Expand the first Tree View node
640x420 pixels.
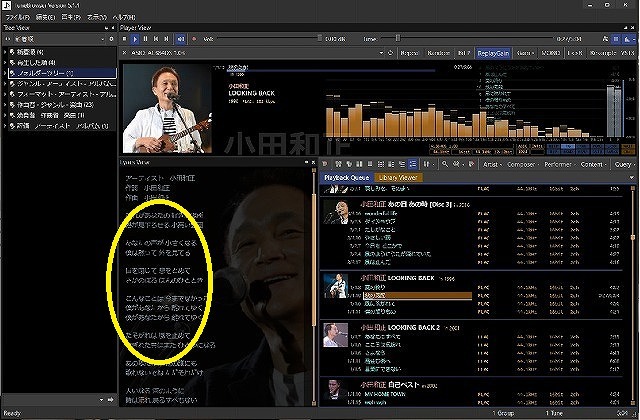click(x=6, y=50)
